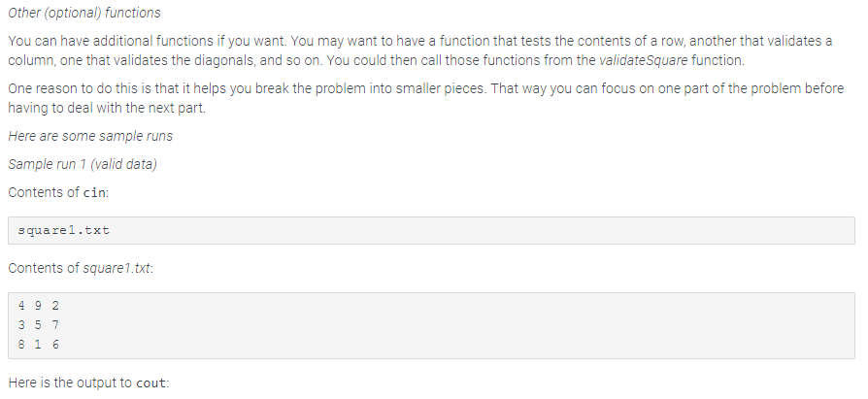Click the row '4 9 2' in the code block

coord(39,307)
